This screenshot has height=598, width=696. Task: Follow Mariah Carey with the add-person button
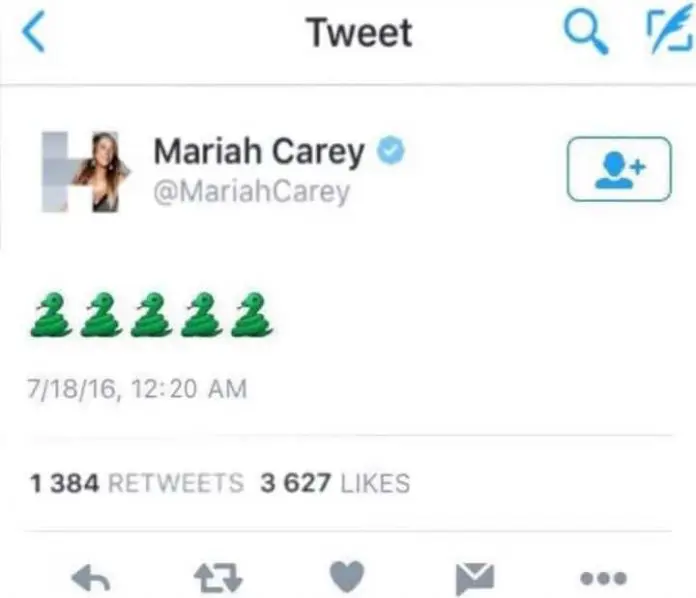619,169
